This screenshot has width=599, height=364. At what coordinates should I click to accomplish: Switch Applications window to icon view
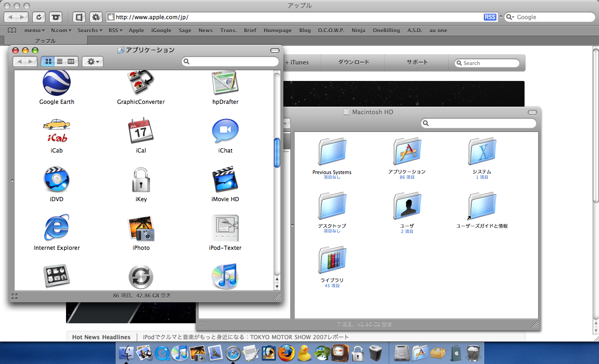(48, 61)
